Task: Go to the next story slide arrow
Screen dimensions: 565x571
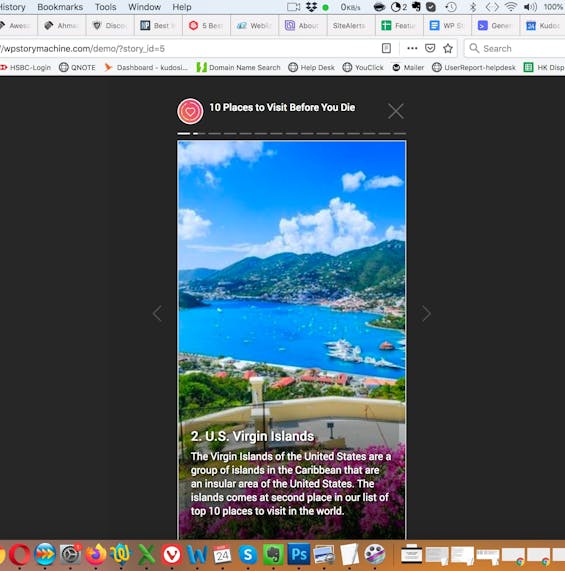Action: (x=426, y=314)
